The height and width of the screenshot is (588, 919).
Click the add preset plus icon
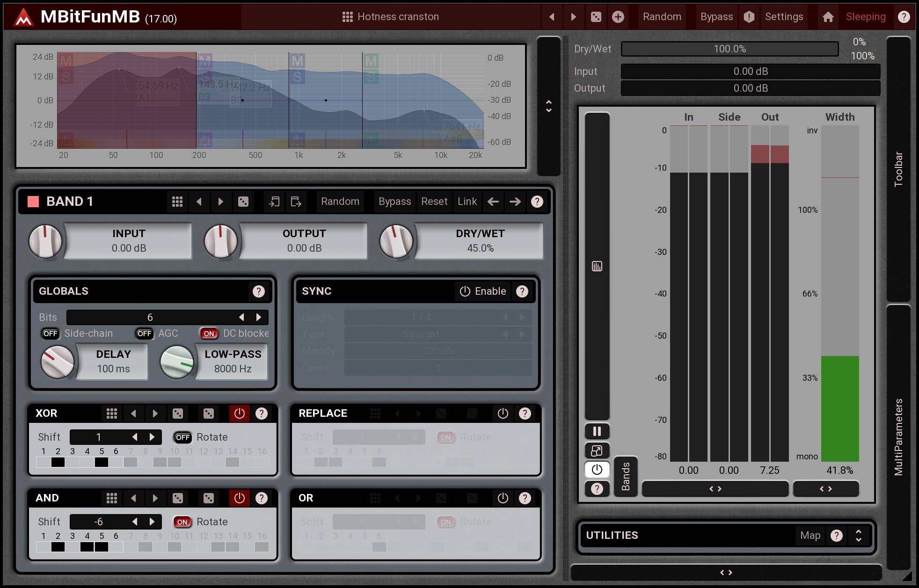[618, 17]
